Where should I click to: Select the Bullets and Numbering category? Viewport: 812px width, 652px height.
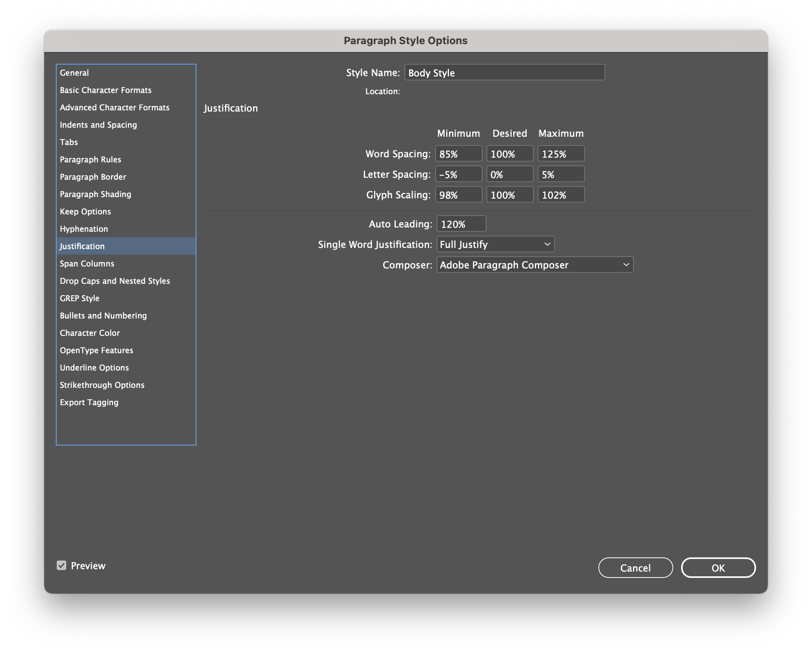[x=103, y=315]
